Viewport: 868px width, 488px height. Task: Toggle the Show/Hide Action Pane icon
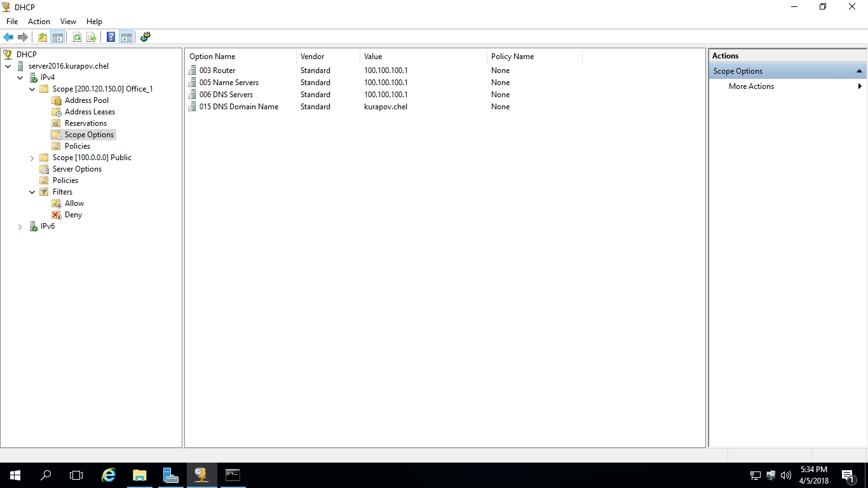click(x=126, y=37)
